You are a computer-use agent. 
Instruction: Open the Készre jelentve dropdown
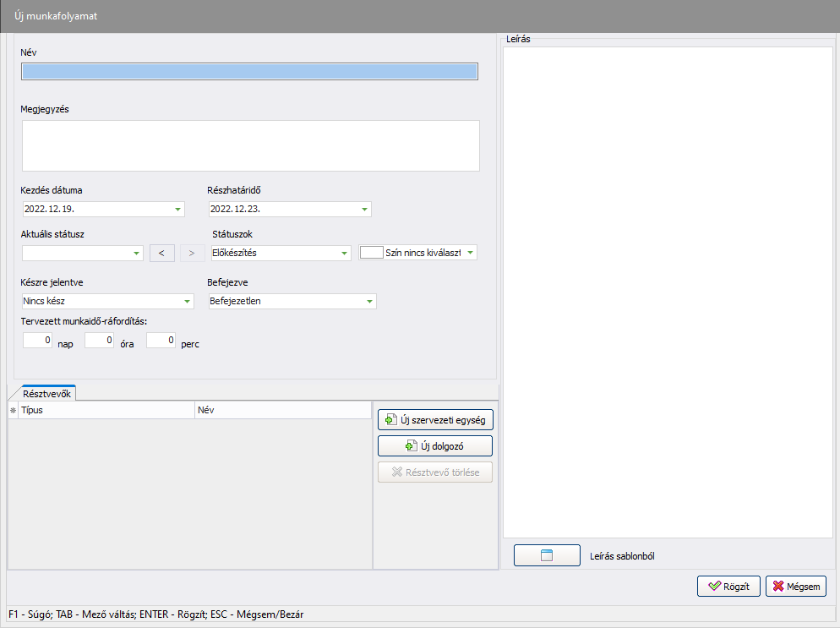tap(187, 302)
